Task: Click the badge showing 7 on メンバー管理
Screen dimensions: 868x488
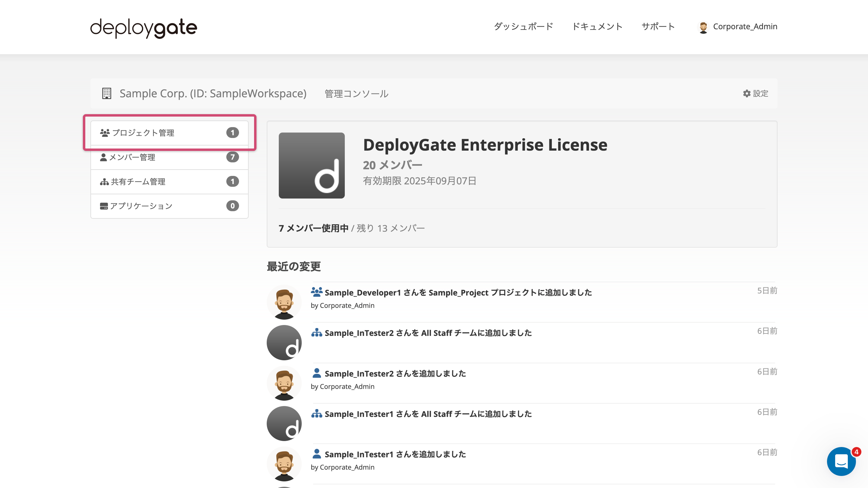Action: click(232, 157)
